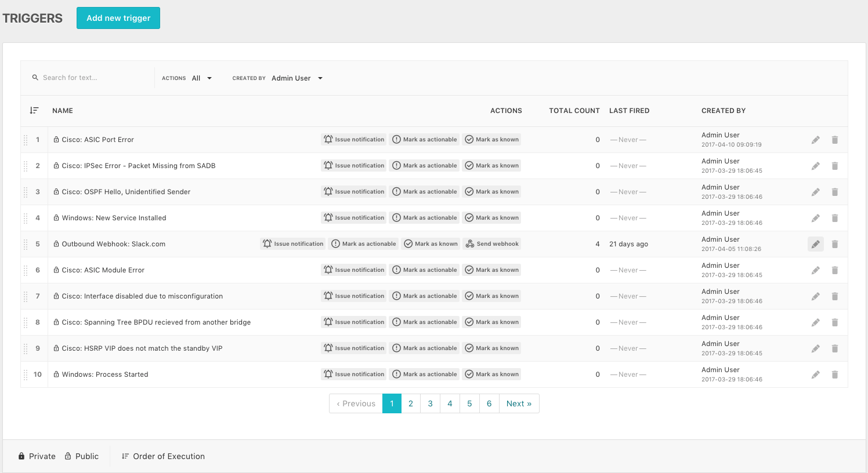Edit the Windows: Process Started trigger
This screenshot has height=473, width=868.
[816, 374]
